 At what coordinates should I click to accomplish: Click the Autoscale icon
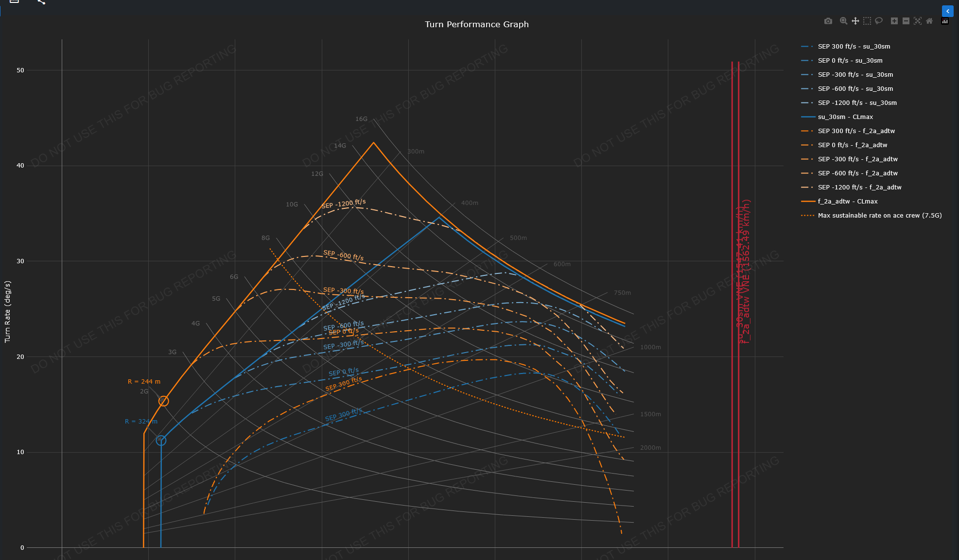(918, 21)
